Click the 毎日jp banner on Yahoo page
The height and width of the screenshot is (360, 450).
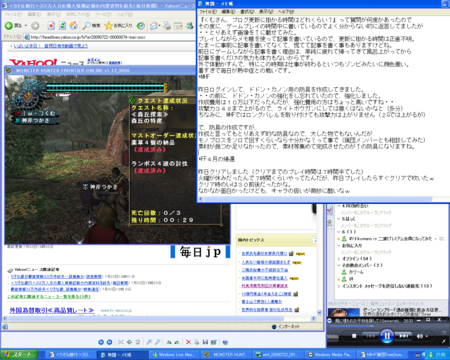[200, 252]
